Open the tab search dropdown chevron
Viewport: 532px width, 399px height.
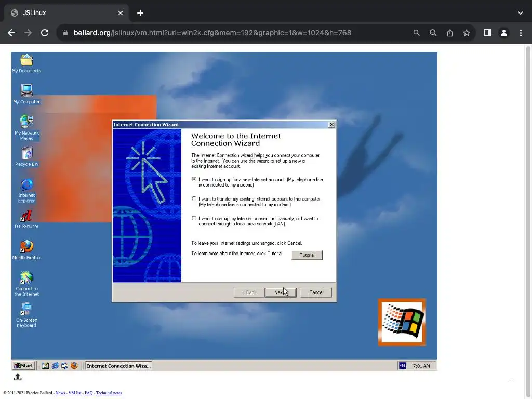[x=520, y=13]
